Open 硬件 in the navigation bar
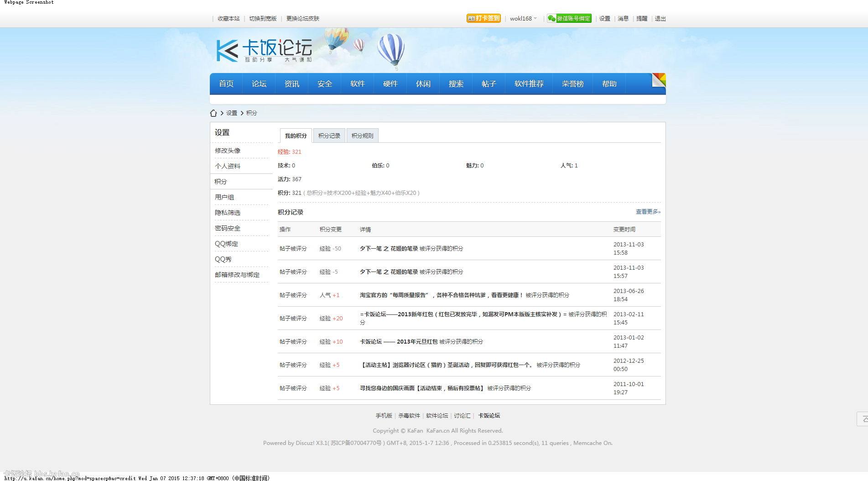This screenshot has height=481, width=868. pos(390,84)
